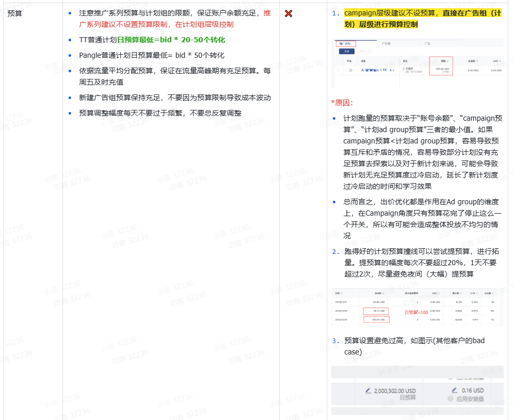513x420 pixels.
Task: Check the select-all checkbox in the table header
Action: pos(339,60)
